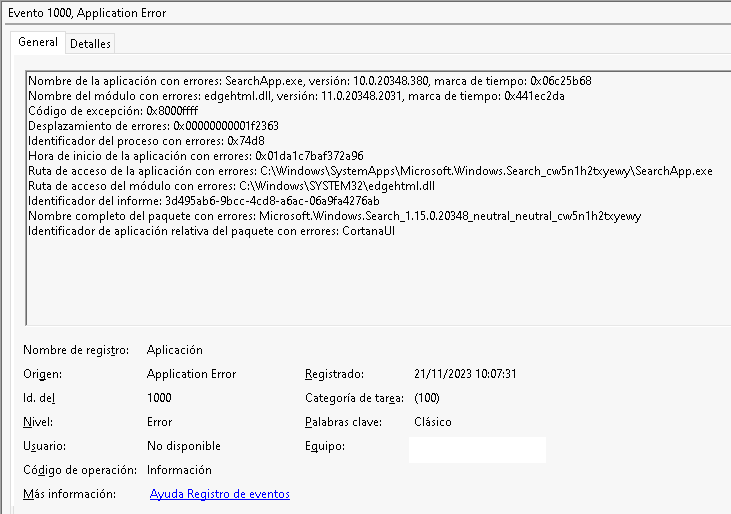
Task: Click the 'Hora de inicio de la aplicación' line
Action: pyautogui.click(x=196, y=156)
